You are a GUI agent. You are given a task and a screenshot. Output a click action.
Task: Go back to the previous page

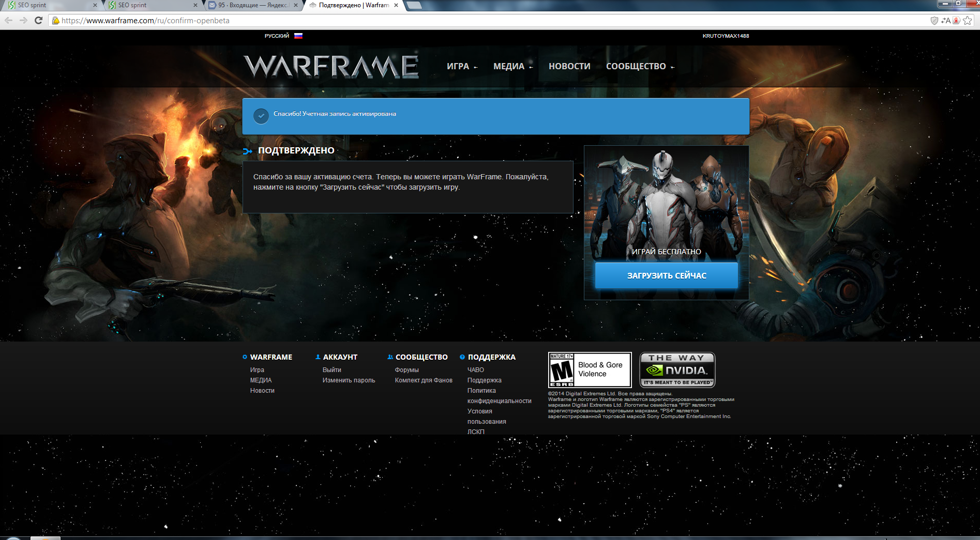(x=9, y=21)
